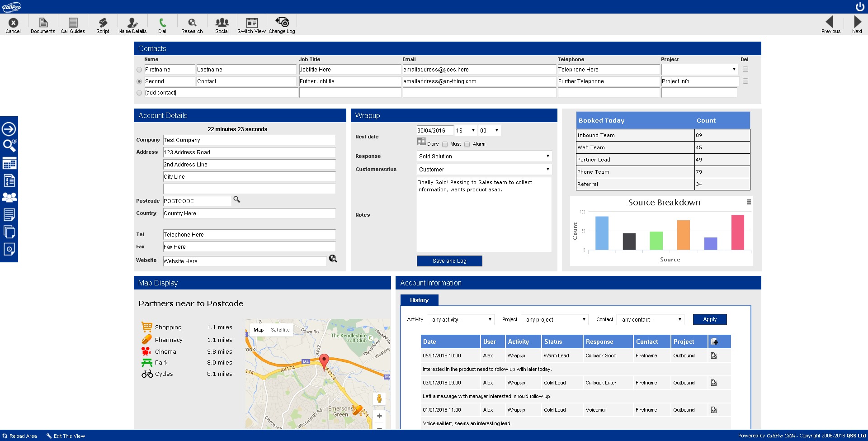Open the minutes dropdown showing 00
Screen dimensions: 868x441
pos(490,131)
